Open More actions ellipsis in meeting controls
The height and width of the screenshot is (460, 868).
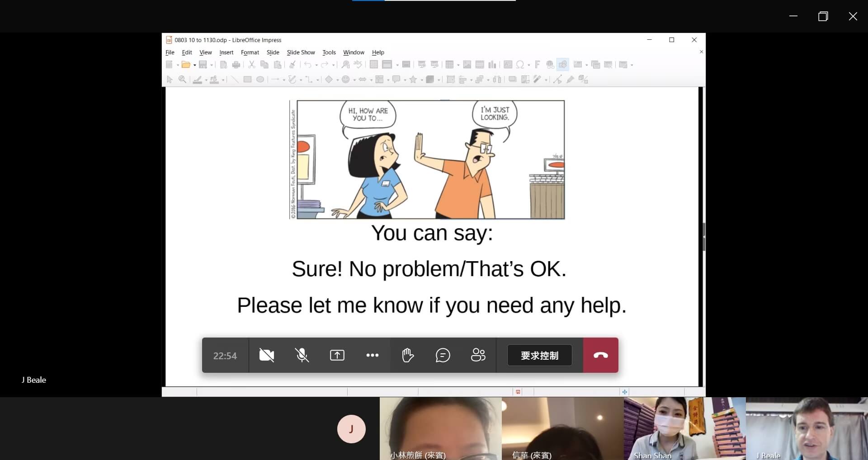tap(373, 356)
